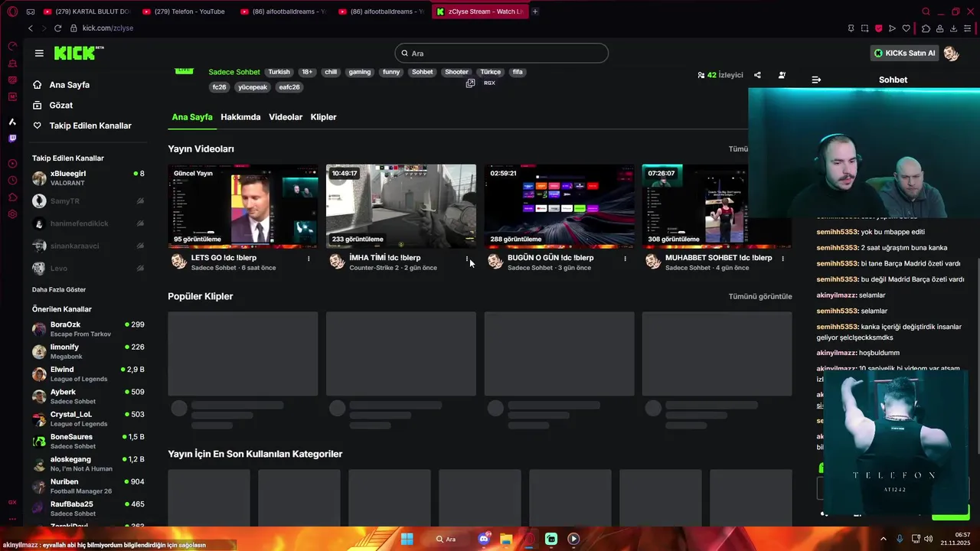Open the extensions cube icon
Image resolution: width=980 pixels, height=551 pixels.
click(x=926, y=28)
